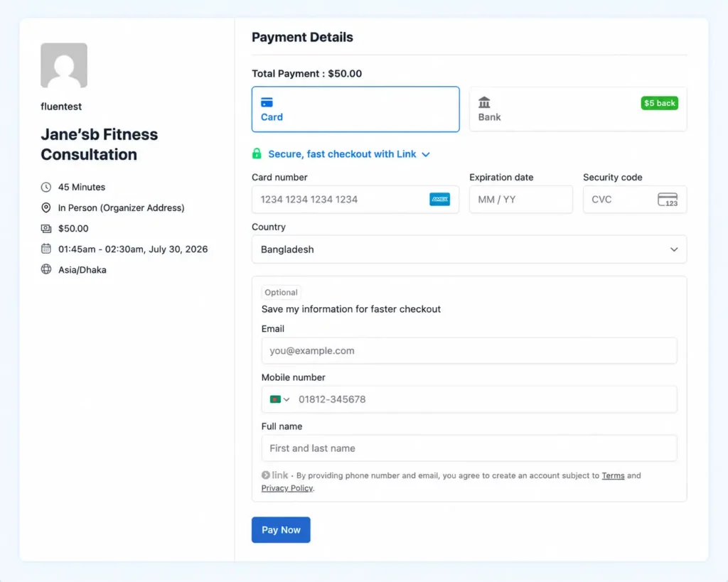
Task: Click the fluentest profile avatar image
Action: click(x=63, y=65)
